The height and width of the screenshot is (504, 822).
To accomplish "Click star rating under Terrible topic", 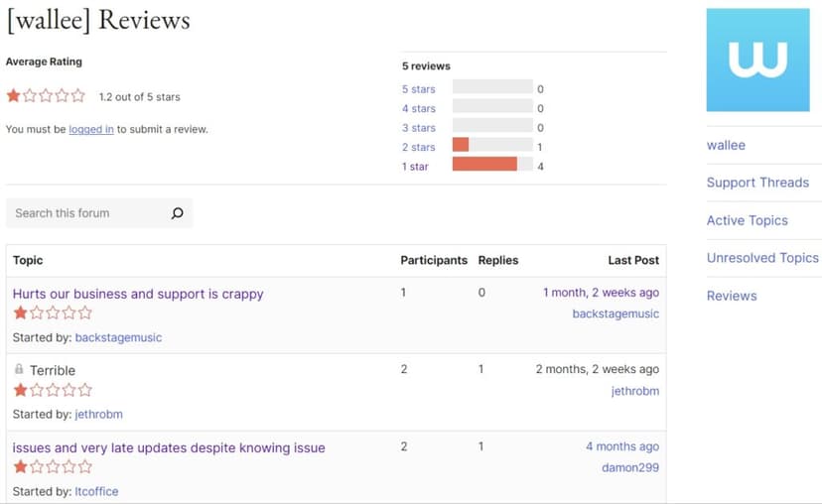I will pos(53,390).
